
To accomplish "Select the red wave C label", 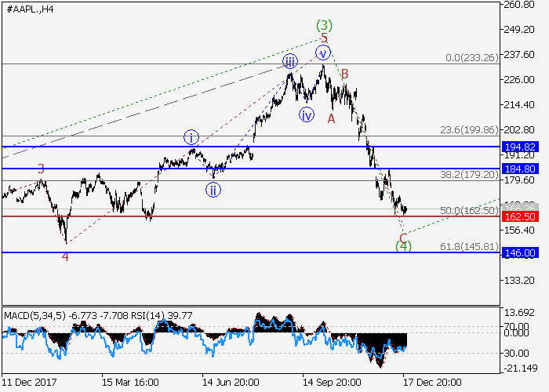I will point(403,237).
